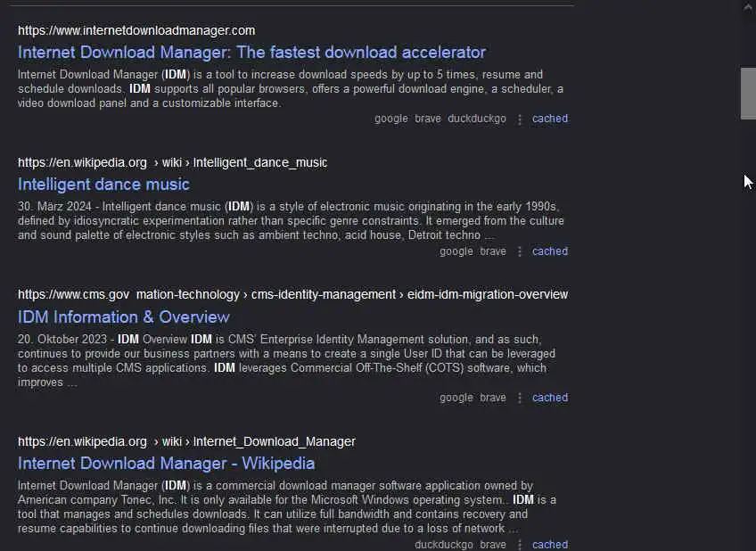The height and width of the screenshot is (551, 756).
Task: Click brave engine label under IDM Information & Overview
Action: pyautogui.click(x=493, y=398)
